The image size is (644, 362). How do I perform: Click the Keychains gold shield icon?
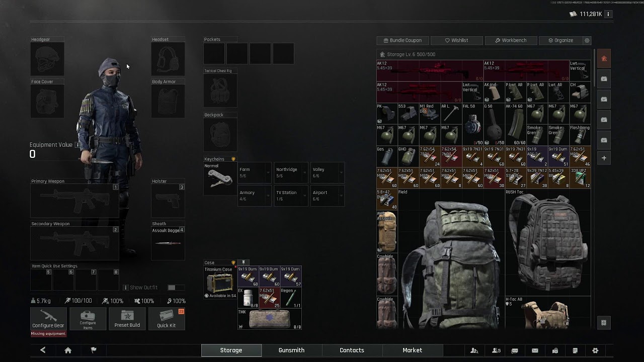click(x=233, y=159)
